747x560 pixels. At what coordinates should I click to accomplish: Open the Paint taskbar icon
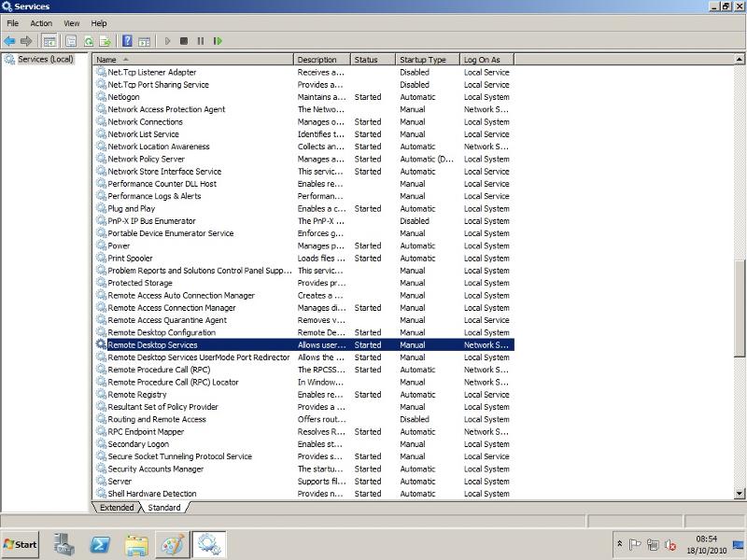(172, 544)
